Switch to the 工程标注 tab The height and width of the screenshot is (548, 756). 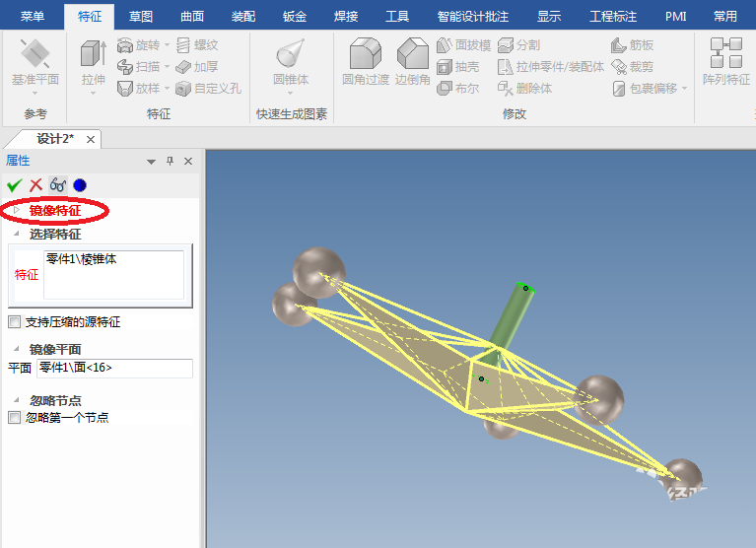coord(612,17)
